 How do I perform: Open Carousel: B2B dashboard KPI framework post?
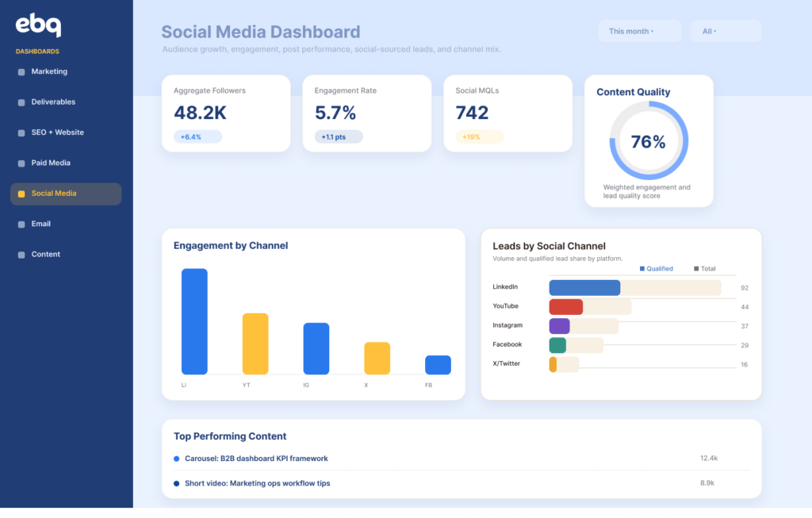click(x=256, y=459)
